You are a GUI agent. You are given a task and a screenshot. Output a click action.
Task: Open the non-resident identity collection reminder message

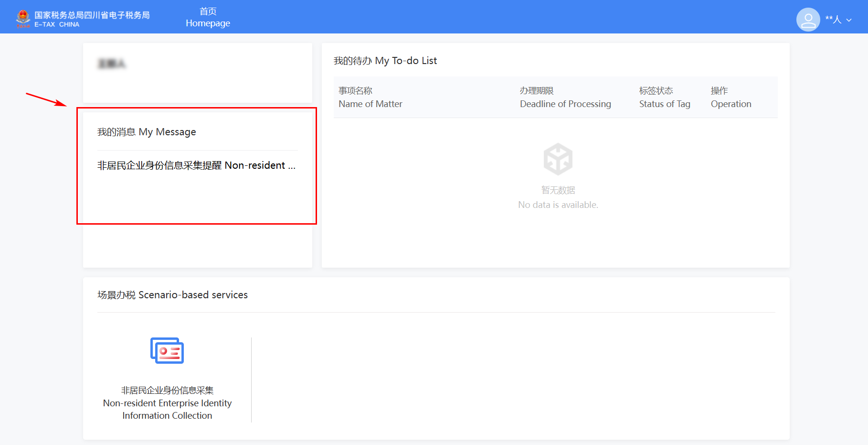[x=196, y=165]
